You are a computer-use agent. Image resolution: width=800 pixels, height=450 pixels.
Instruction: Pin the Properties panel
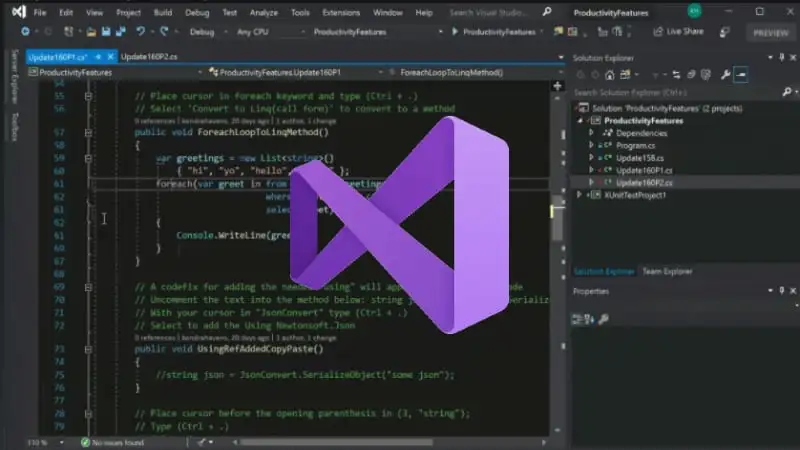pos(782,290)
